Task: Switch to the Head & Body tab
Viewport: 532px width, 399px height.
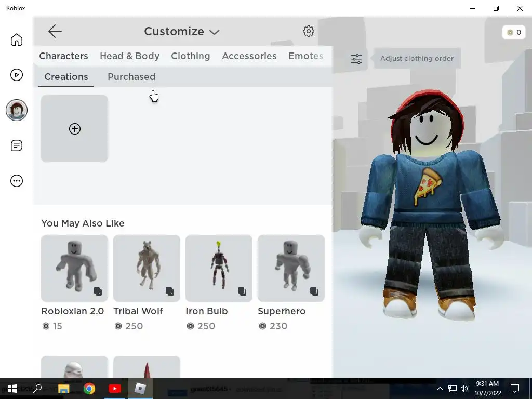Action: 129,56
